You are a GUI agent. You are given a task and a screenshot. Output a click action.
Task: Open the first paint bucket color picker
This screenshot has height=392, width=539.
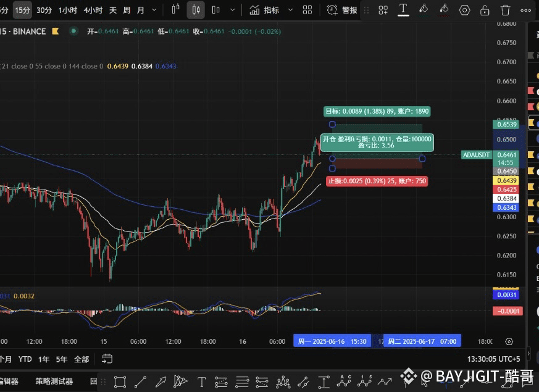(x=424, y=10)
